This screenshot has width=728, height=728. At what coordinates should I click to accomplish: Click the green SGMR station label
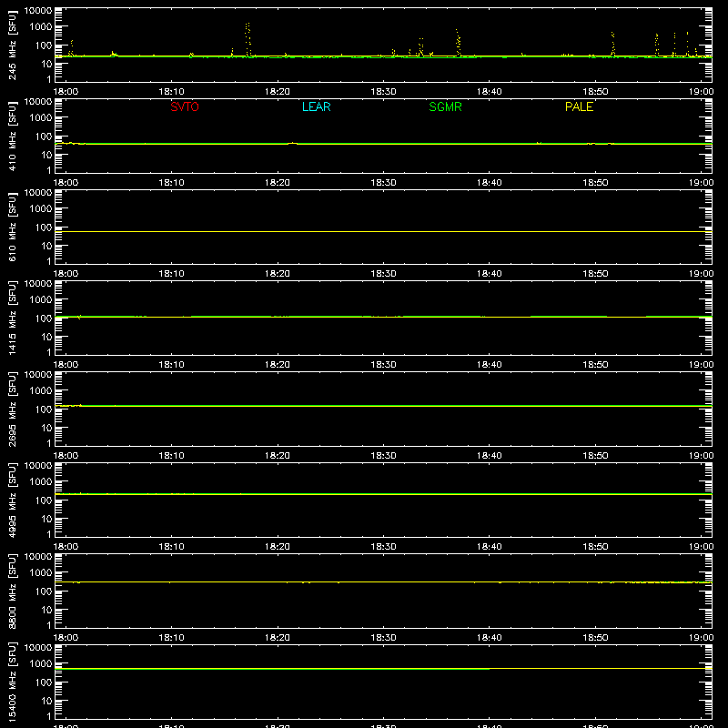click(x=445, y=106)
